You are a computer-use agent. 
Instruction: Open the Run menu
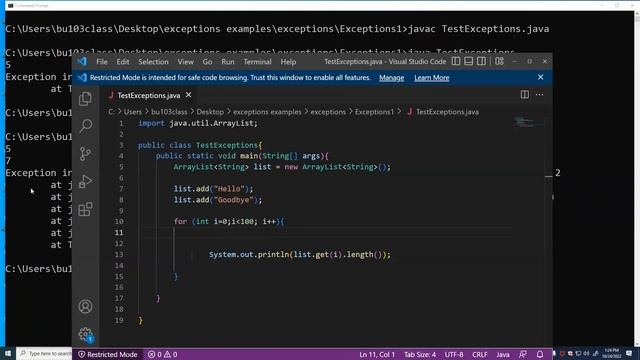(x=228, y=62)
